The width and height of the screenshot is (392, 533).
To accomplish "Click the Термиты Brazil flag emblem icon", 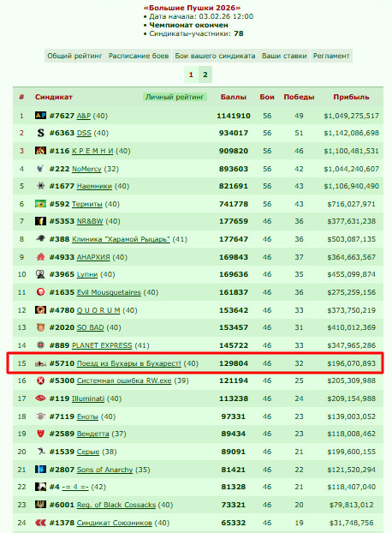I will tap(40, 204).
